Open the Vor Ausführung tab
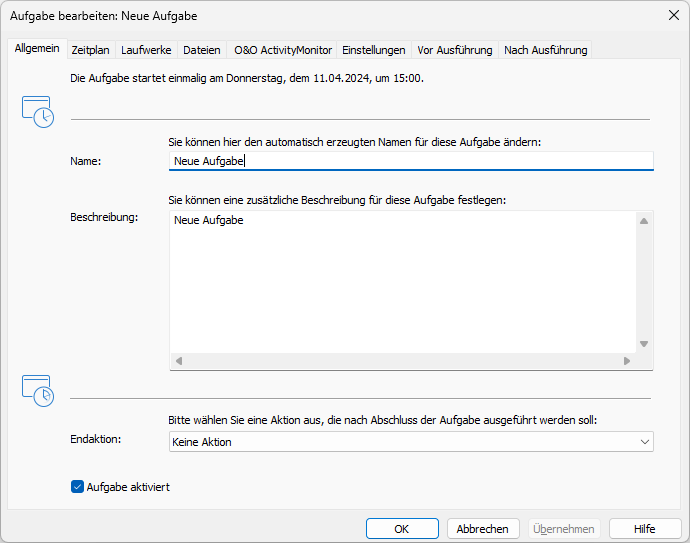 click(x=455, y=50)
